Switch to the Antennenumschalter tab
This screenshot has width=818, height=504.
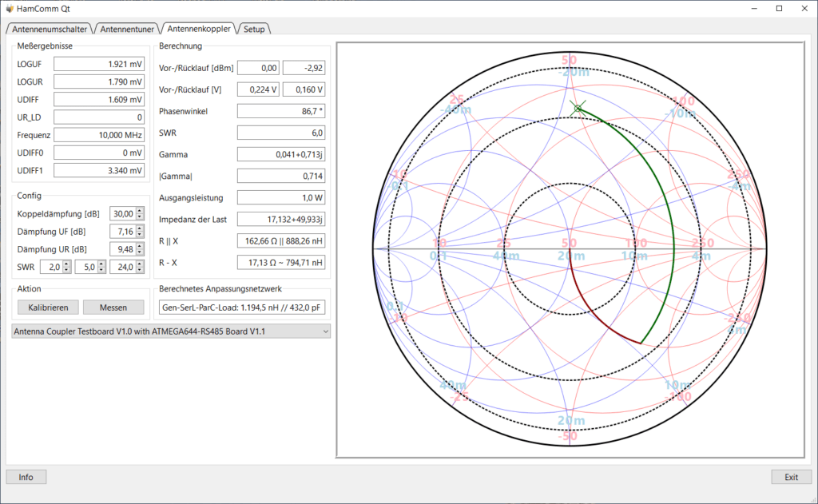[50, 30]
